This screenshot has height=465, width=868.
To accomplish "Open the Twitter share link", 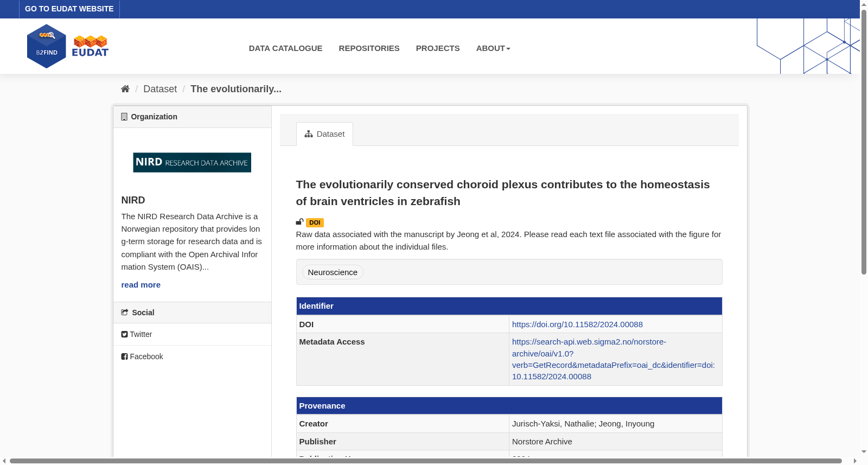I will [137, 335].
